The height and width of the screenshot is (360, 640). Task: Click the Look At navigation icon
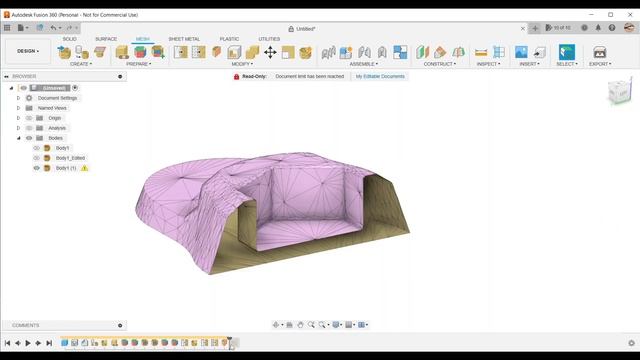click(x=289, y=324)
